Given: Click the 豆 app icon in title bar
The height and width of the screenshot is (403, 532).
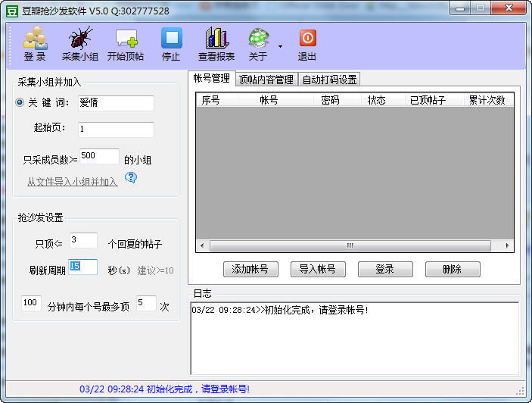Looking at the screenshot, I should (x=12, y=11).
